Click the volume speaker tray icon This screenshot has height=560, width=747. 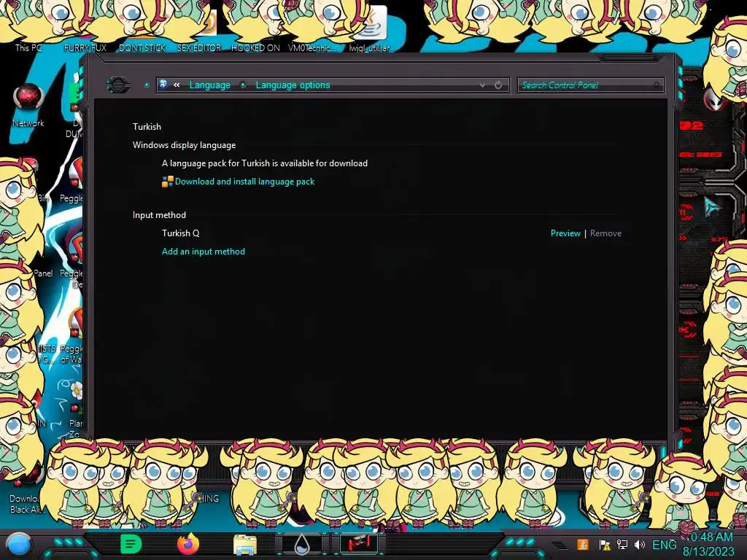tap(639, 545)
